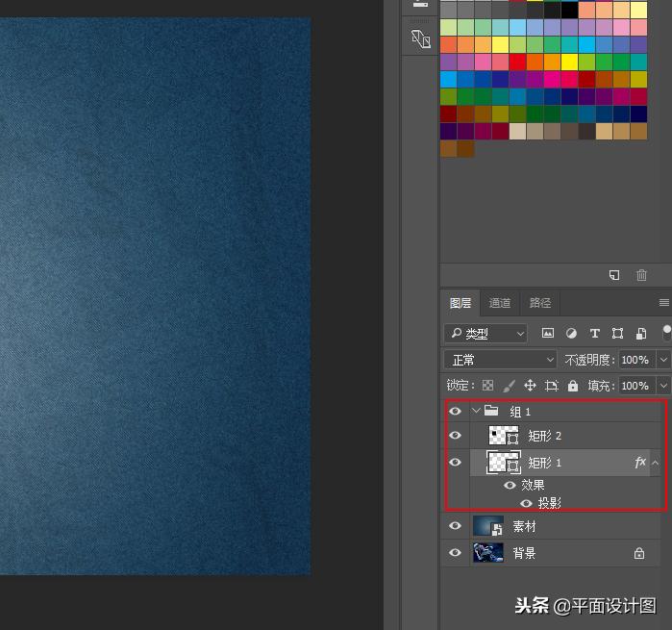Viewport: 672px width, 630px height.
Task: Click the new swatch icon in Swatches panel
Action: tap(614, 275)
